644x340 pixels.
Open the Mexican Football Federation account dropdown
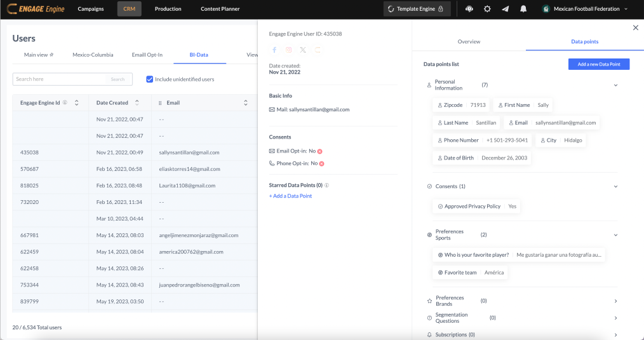626,9
